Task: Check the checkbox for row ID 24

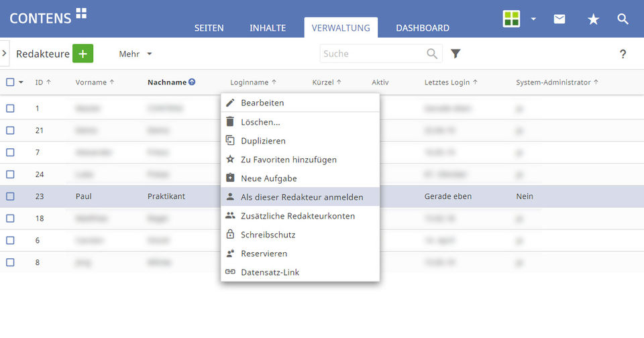Action: (x=10, y=174)
